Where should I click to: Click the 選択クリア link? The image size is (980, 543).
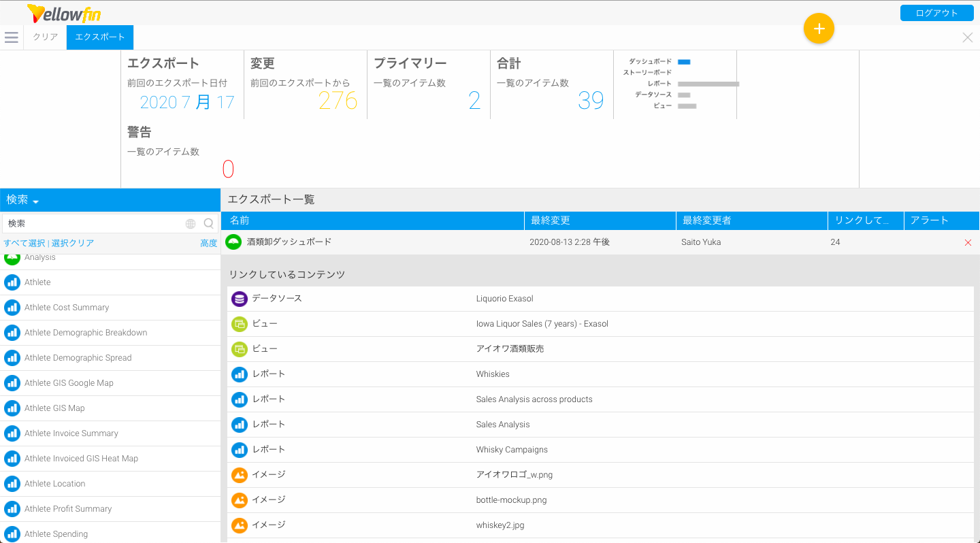[73, 244]
